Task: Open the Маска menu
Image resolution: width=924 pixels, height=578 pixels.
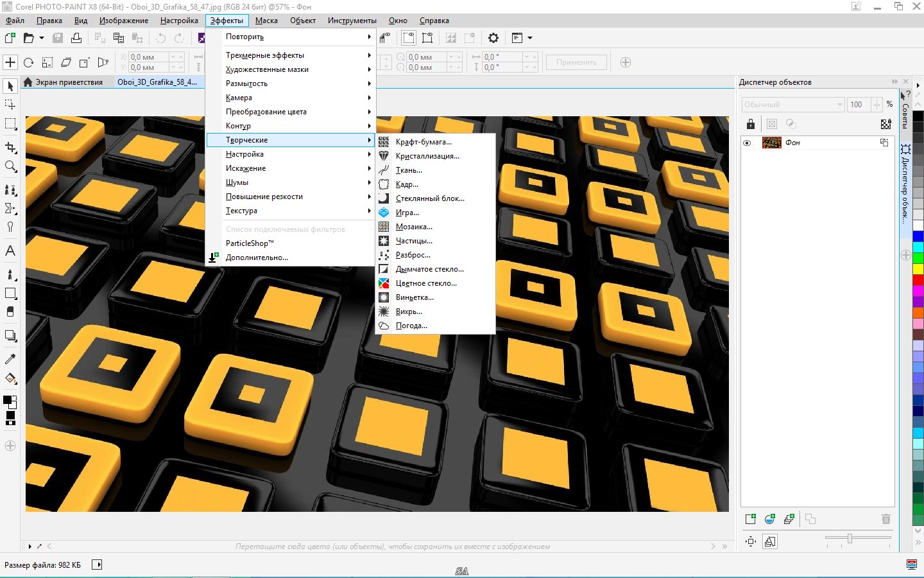Action: [266, 21]
